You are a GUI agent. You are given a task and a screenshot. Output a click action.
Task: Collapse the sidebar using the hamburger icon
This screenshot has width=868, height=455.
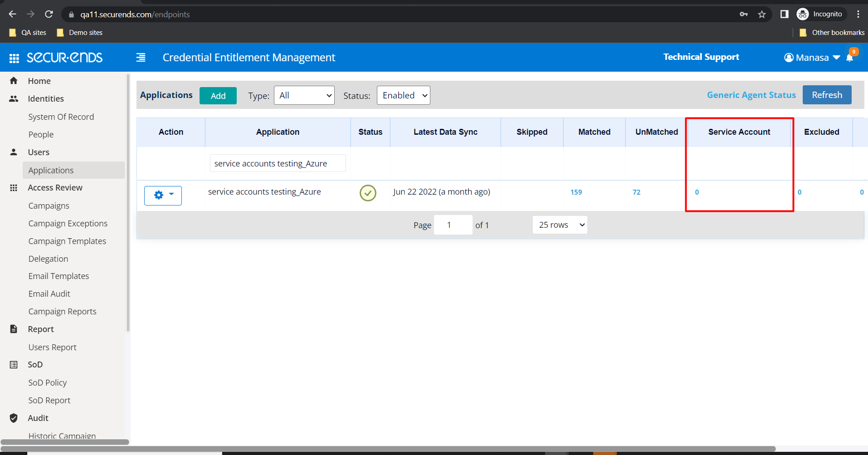click(x=141, y=57)
